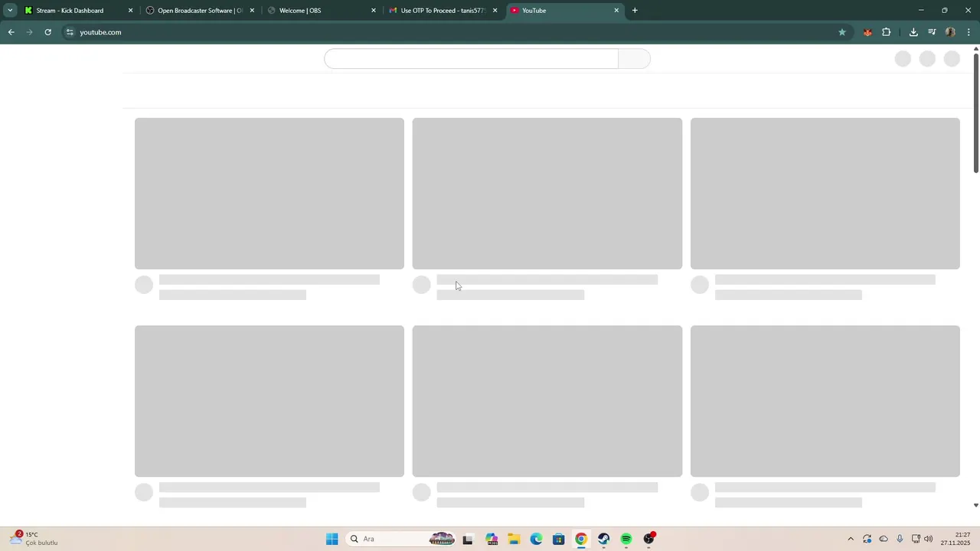
Task: Minimize the Chrome window
Action: coord(921,11)
